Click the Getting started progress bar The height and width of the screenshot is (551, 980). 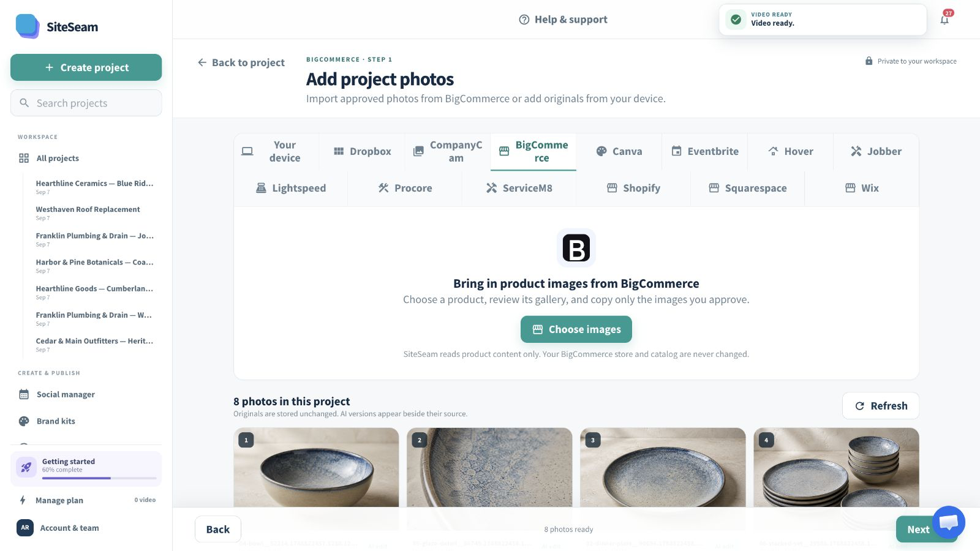tap(99, 478)
